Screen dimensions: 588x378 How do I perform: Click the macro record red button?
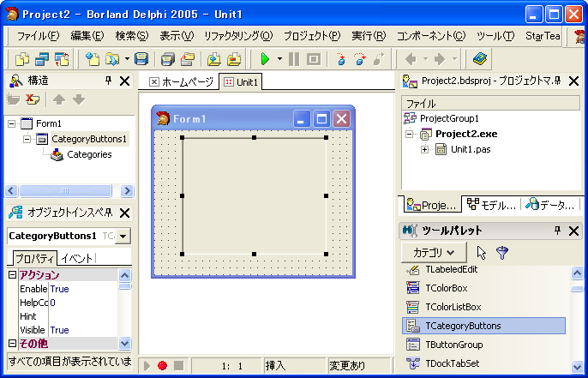point(162,365)
